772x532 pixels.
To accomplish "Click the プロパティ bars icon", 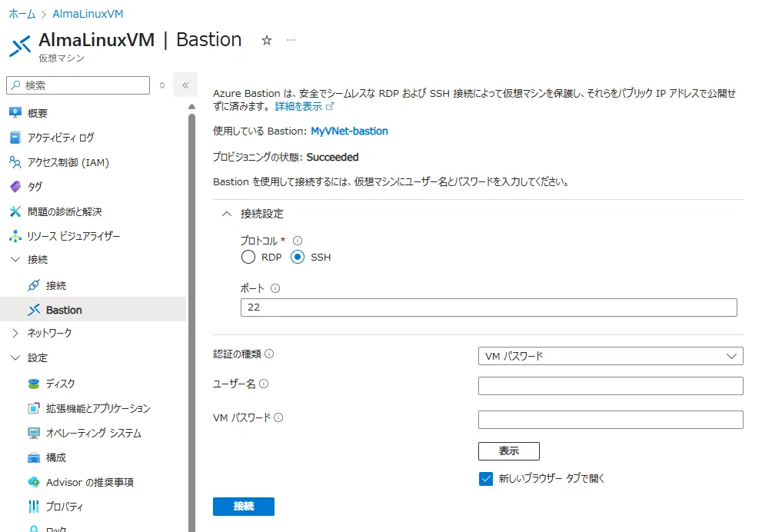I will [34, 507].
